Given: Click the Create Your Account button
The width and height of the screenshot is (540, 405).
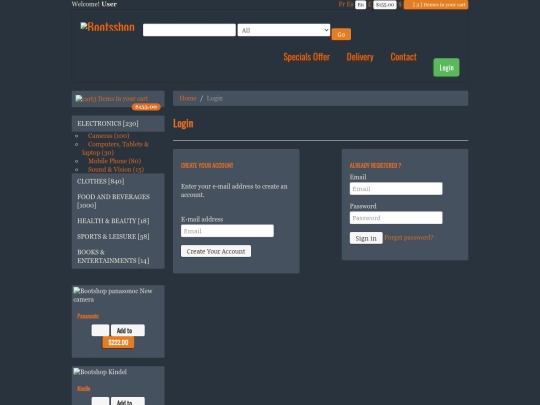Looking at the screenshot, I should [x=216, y=251].
